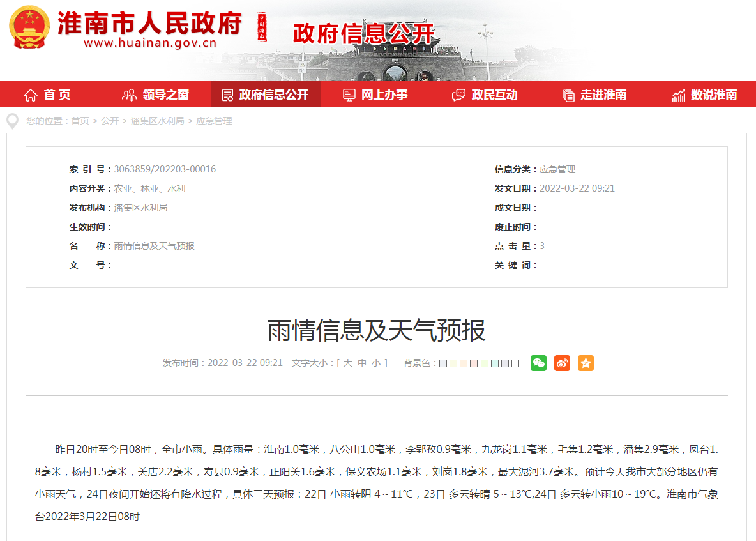The width and height of the screenshot is (756, 541).
Task: Share the article via the WeChat icon
Action: [538, 363]
